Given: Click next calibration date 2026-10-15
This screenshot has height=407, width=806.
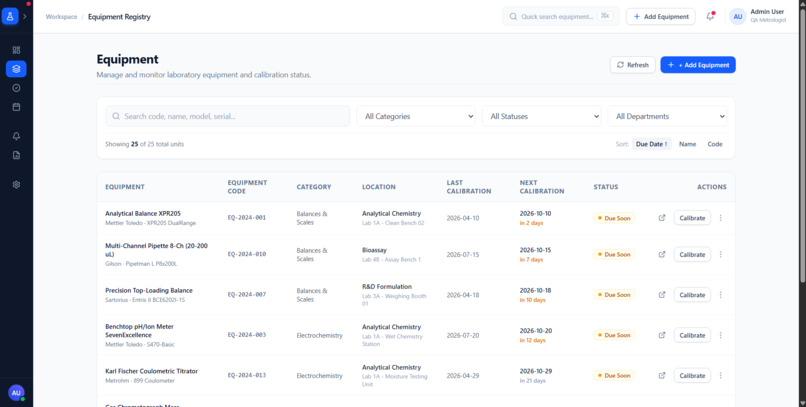Looking at the screenshot, I should 535,250.
